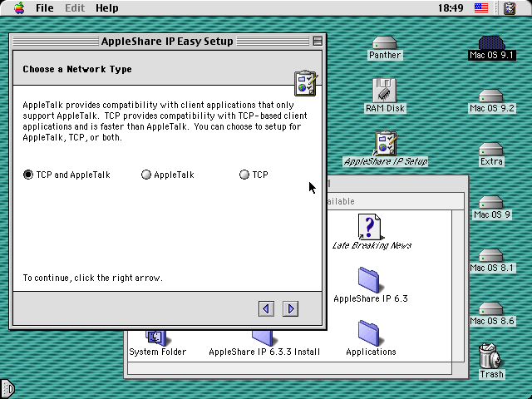Open the File menu

click(x=44, y=7)
